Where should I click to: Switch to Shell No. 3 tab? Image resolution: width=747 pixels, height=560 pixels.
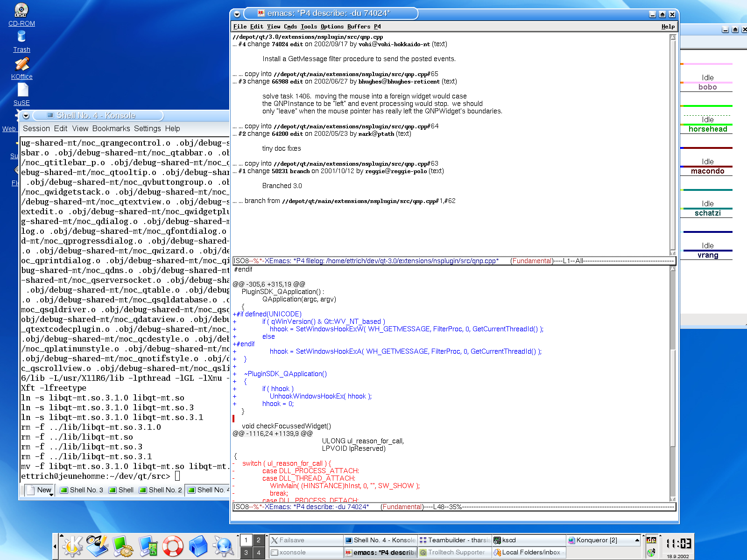click(x=81, y=490)
